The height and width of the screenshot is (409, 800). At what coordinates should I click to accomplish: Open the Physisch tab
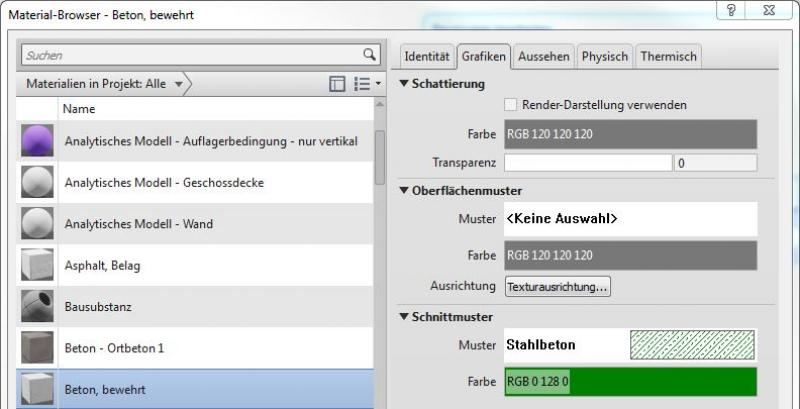pyautogui.click(x=604, y=57)
